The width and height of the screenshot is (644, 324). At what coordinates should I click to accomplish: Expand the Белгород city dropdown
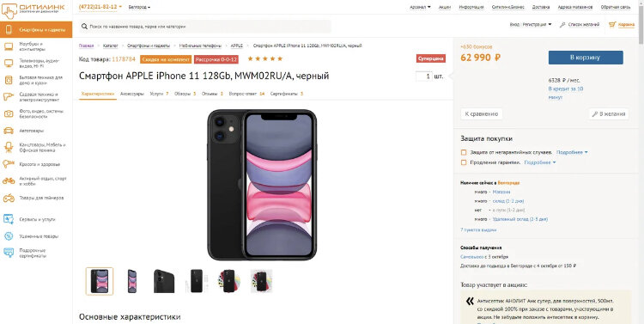coord(139,7)
